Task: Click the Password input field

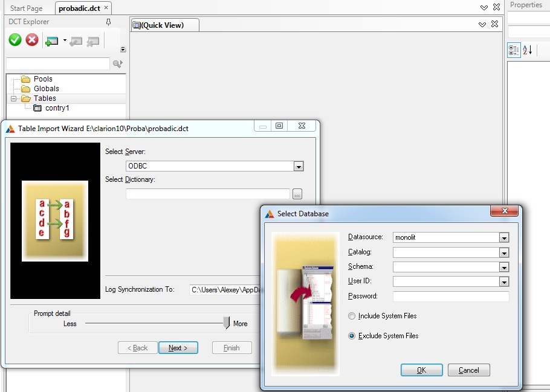Action: [x=451, y=297]
